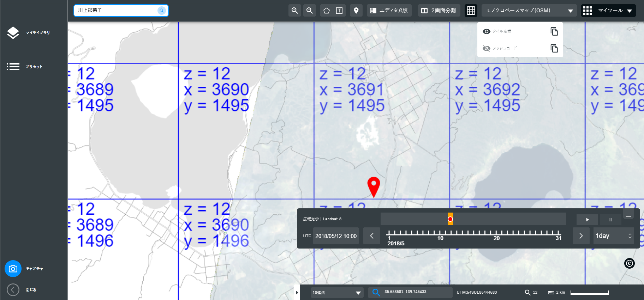Open the My Tools dropdown menu
This screenshot has width=644, height=300.
[615, 11]
